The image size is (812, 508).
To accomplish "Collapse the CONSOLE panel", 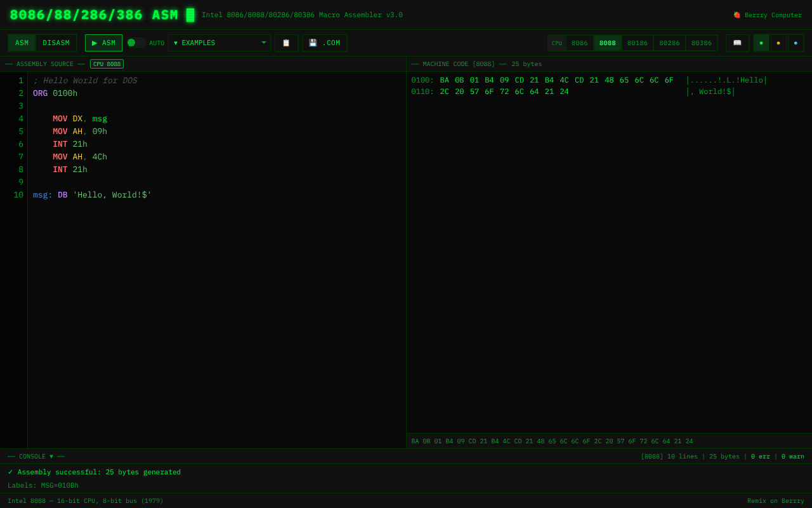I will coord(36,457).
